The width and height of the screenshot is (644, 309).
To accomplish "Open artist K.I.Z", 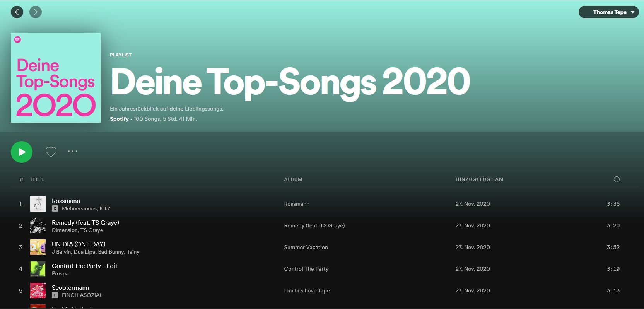I will tap(105, 208).
